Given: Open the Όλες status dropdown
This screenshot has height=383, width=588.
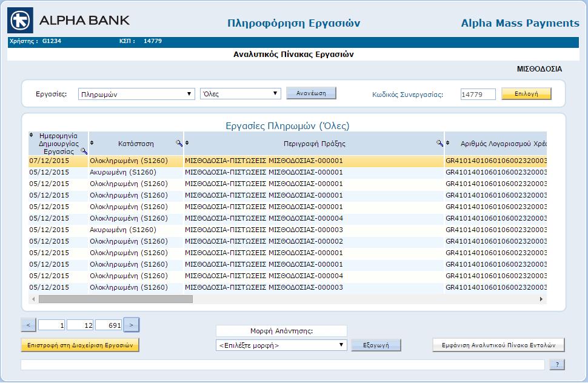Looking at the screenshot, I should tap(241, 94).
